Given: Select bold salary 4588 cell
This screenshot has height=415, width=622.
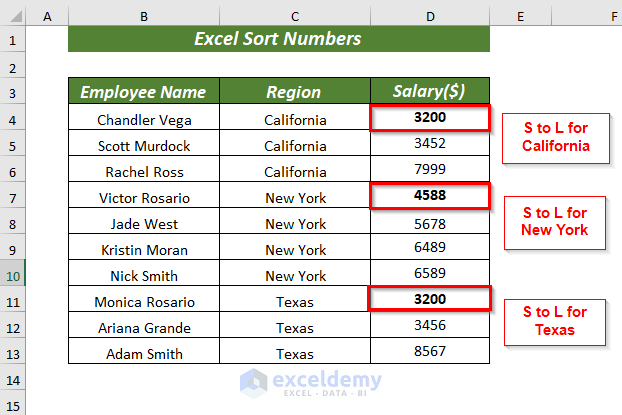Looking at the screenshot, I should pyautogui.click(x=430, y=197).
